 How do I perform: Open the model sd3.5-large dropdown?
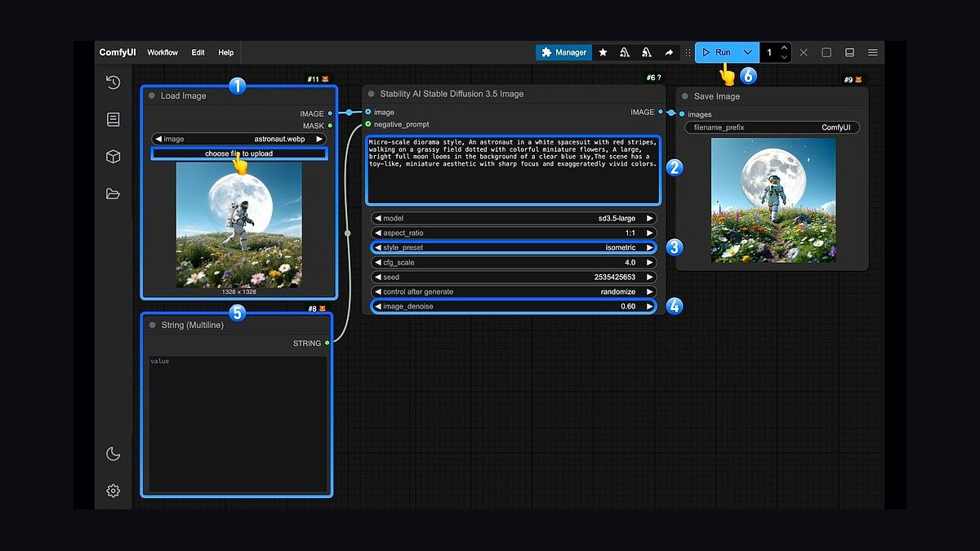(x=514, y=219)
